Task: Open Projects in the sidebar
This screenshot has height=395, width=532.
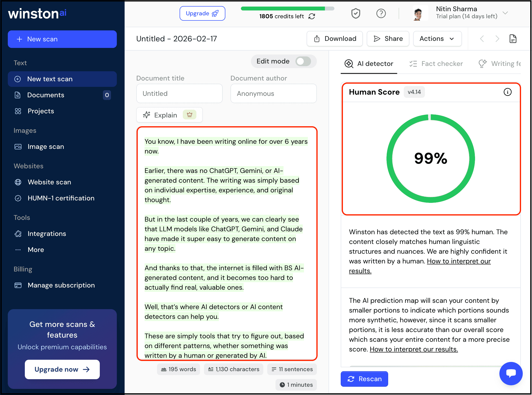Action: 62,111
